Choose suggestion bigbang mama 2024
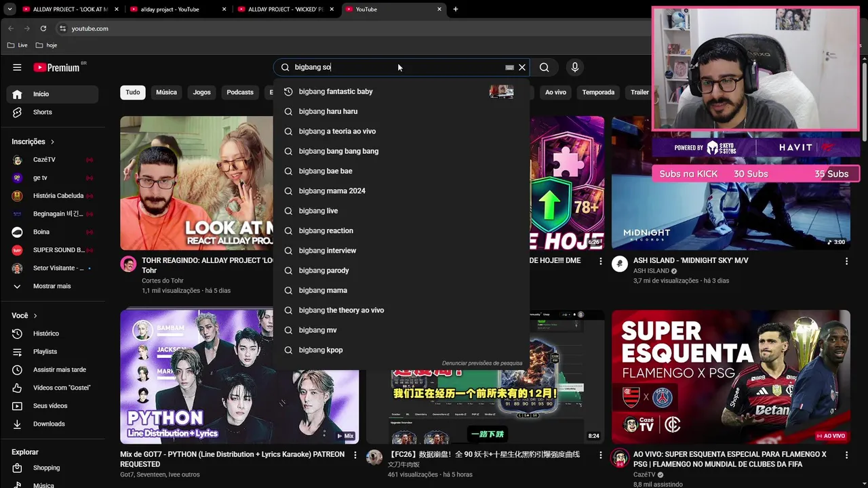868x488 pixels. pyautogui.click(x=401, y=191)
